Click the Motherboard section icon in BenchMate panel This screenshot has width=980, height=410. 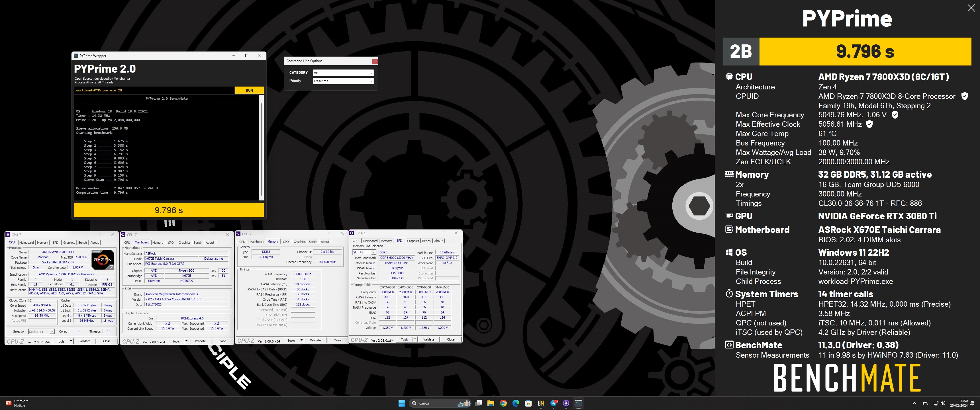click(x=729, y=229)
